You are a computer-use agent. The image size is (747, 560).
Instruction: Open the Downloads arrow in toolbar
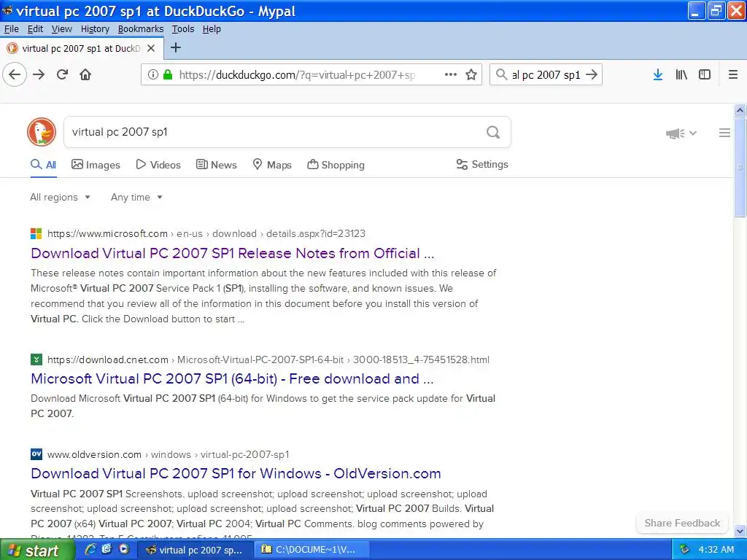pos(658,75)
